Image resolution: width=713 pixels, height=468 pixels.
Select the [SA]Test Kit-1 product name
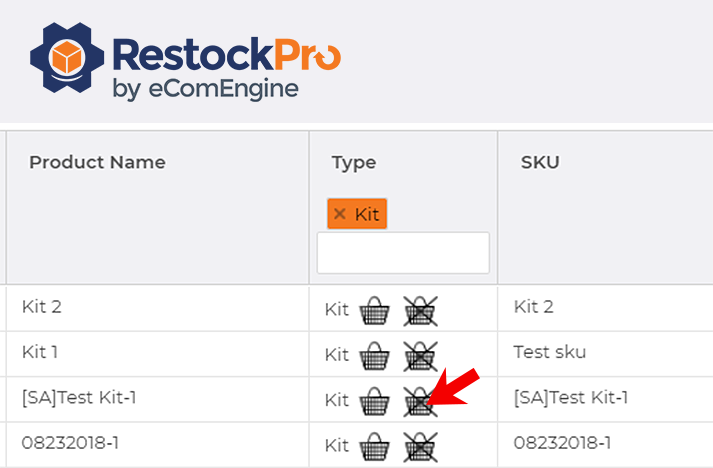coord(79,397)
